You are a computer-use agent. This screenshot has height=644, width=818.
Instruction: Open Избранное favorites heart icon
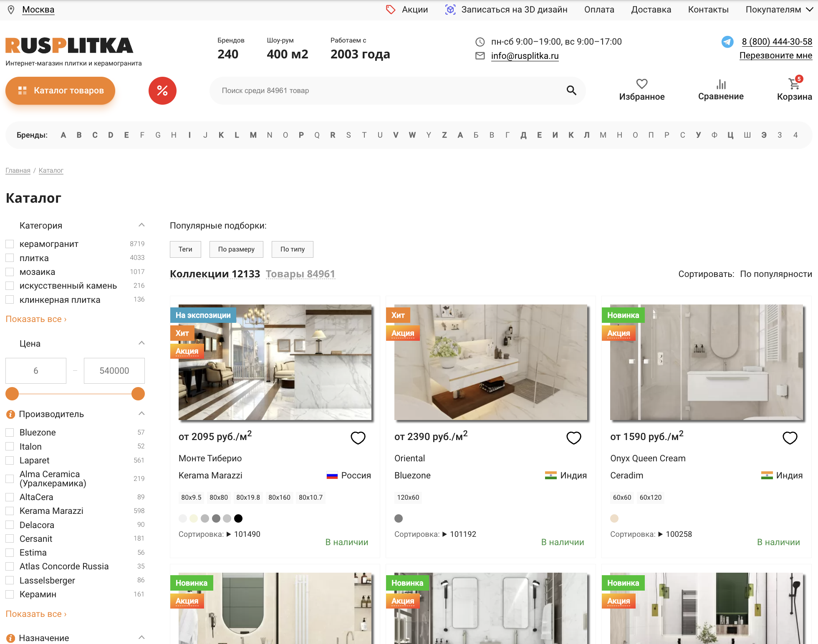coord(641,84)
